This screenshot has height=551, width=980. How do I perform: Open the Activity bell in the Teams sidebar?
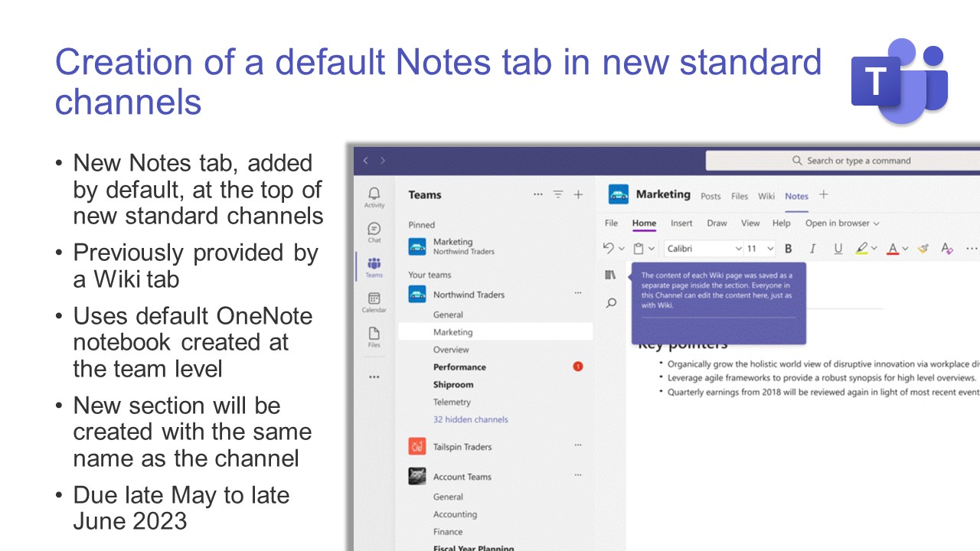pyautogui.click(x=374, y=196)
